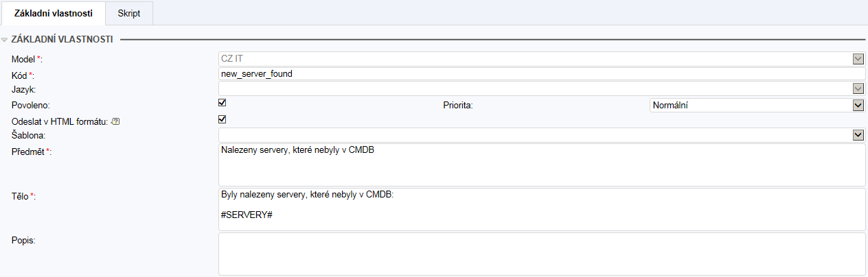Click the Model dropdown arrow
The height and width of the screenshot is (277, 868).
click(858, 59)
